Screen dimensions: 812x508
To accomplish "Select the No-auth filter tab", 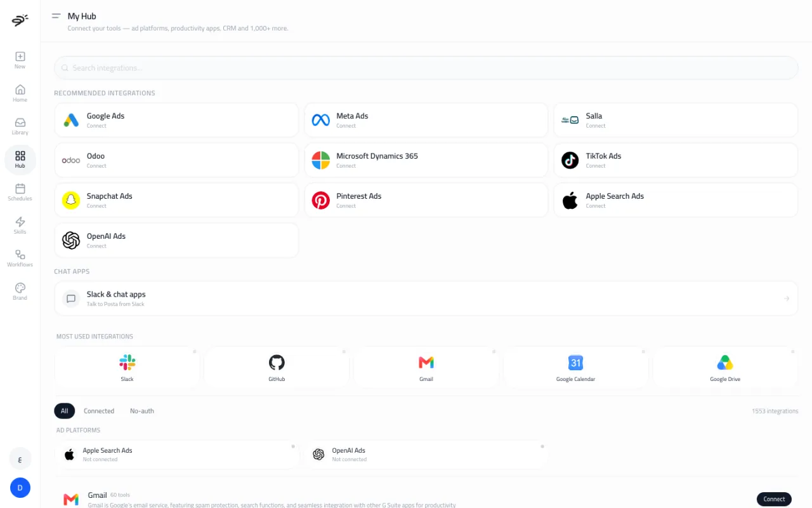I will point(142,411).
